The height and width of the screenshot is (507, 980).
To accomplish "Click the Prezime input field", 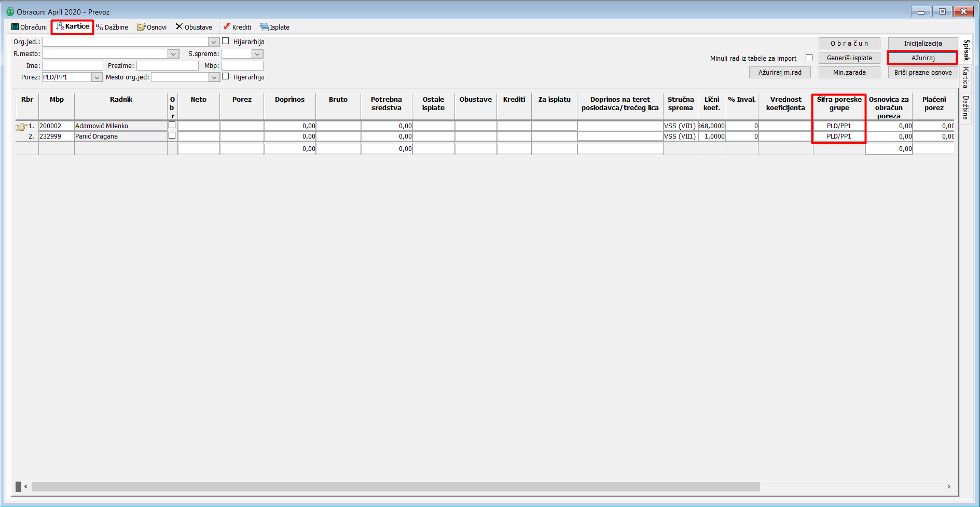I will click(167, 66).
